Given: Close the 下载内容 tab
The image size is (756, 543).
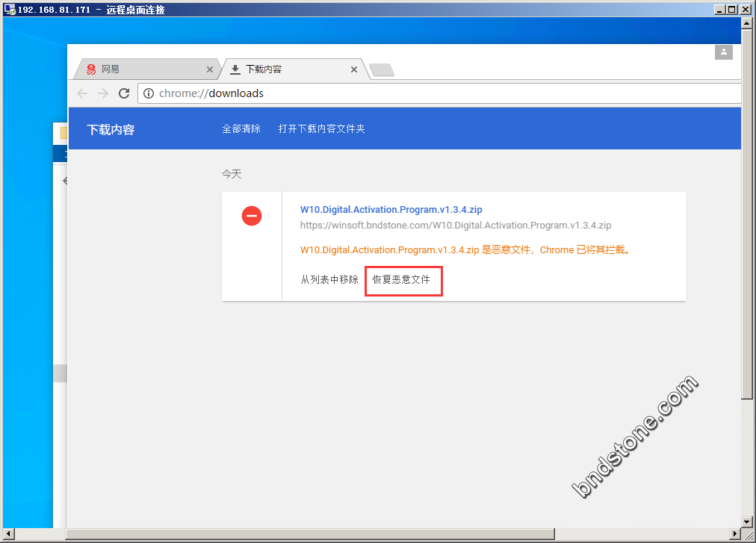Looking at the screenshot, I should tap(354, 69).
